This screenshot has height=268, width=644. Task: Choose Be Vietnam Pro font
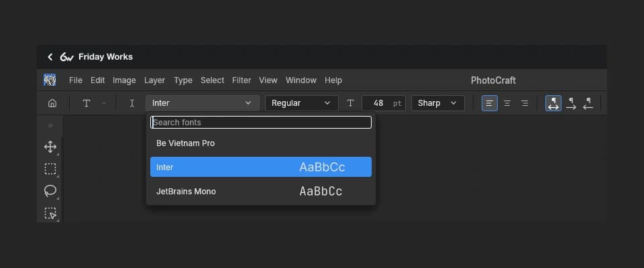(x=261, y=143)
